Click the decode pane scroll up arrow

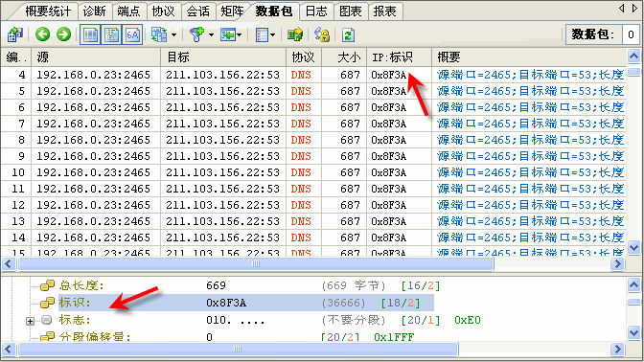pyautogui.click(x=634, y=284)
